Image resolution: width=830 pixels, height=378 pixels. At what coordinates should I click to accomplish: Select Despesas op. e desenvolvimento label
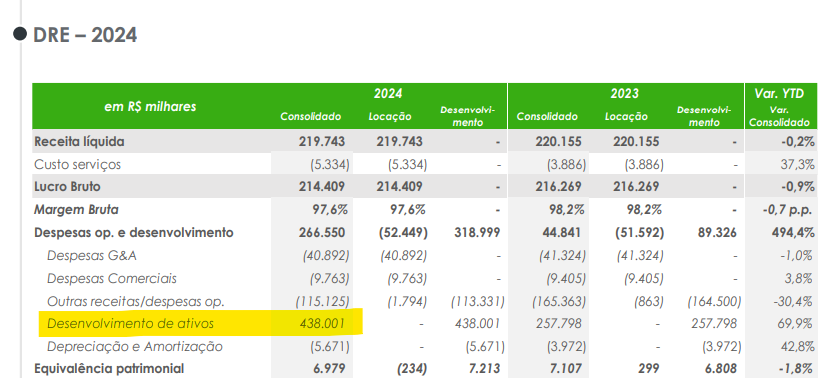tap(134, 232)
